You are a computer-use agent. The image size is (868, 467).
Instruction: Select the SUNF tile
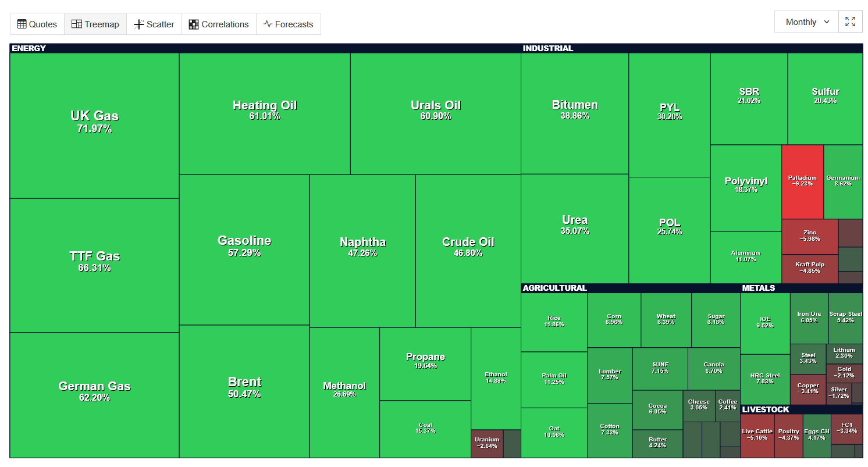coord(660,369)
